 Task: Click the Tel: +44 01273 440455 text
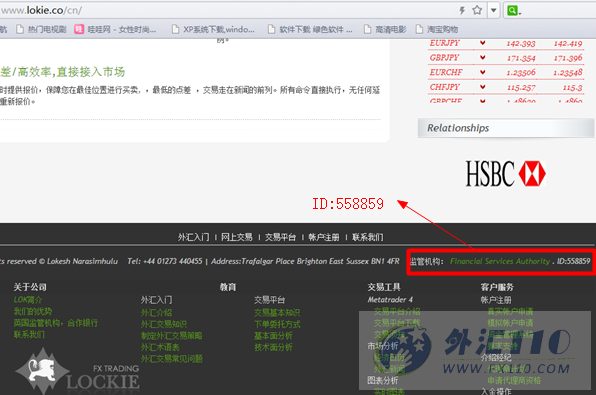[x=165, y=261]
